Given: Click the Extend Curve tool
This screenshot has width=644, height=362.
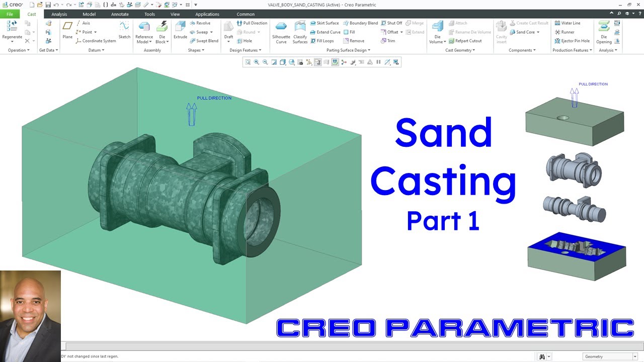Looking at the screenshot, I should (x=325, y=32).
